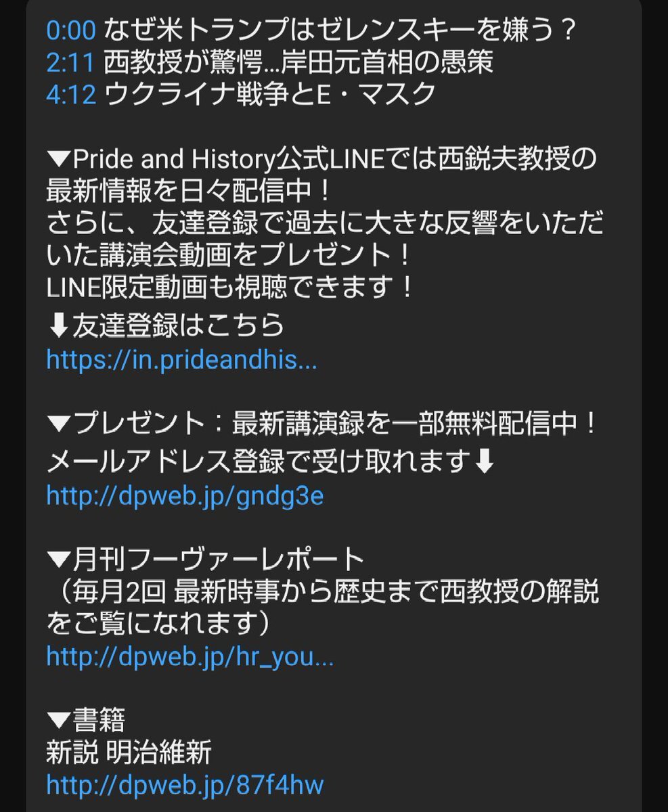This screenshot has height=812, width=668.
Task: Tap the text メールアドレス登録で受け取れます
Action: tap(259, 463)
